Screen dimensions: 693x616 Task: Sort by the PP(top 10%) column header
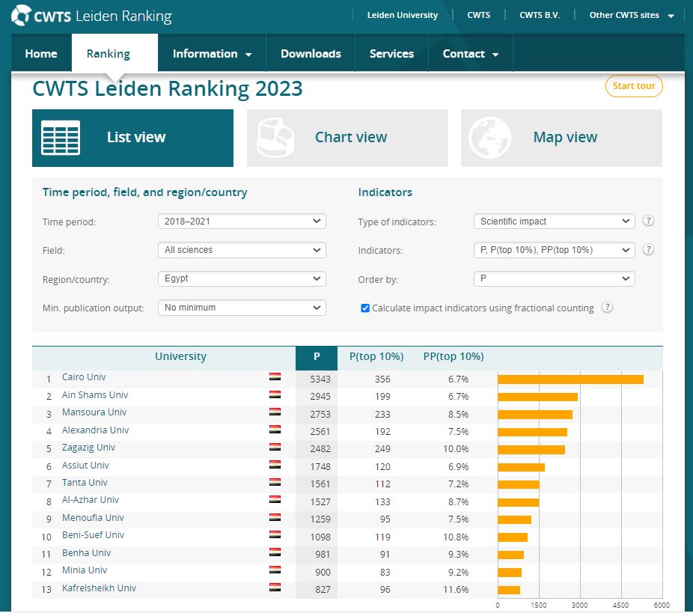(x=454, y=356)
